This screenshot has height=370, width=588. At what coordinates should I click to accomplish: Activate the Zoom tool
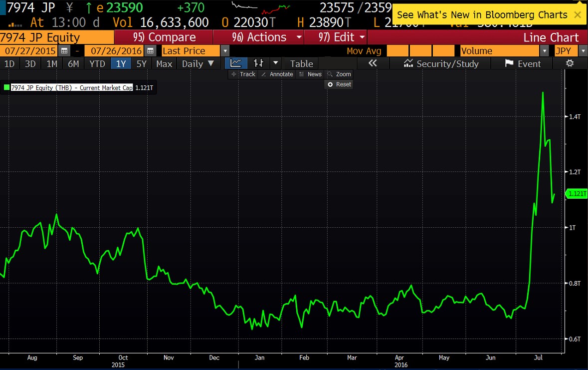(339, 74)
